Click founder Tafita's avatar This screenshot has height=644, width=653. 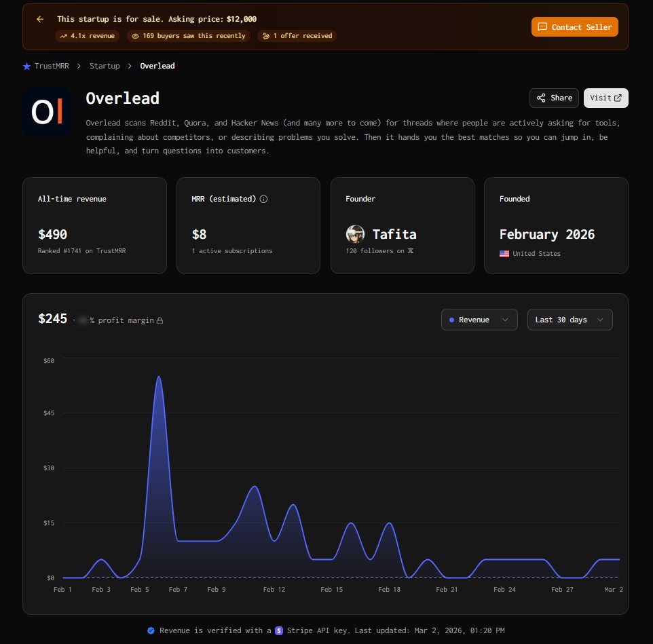tap(355, 234)
